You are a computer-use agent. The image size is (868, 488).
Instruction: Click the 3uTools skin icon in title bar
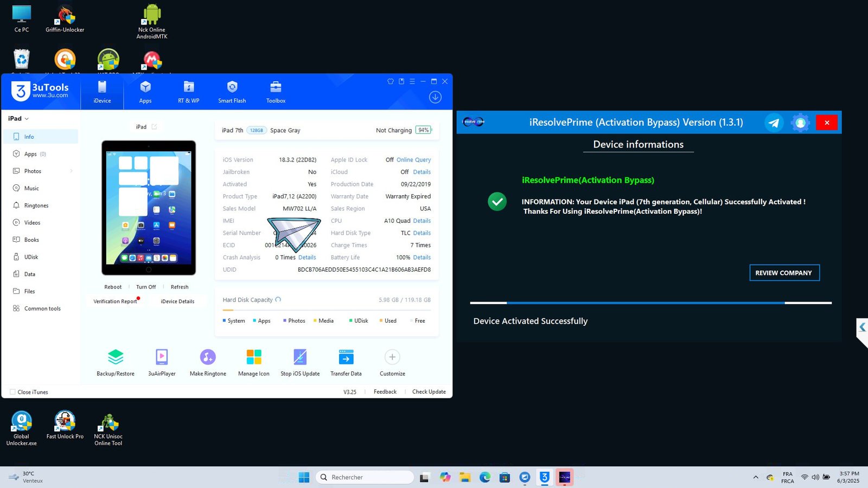click(x=390, y=81)
